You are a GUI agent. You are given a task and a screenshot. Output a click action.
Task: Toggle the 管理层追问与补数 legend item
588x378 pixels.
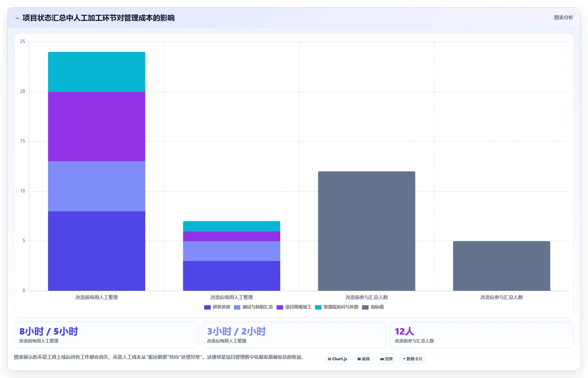click(x=337, y=307)
